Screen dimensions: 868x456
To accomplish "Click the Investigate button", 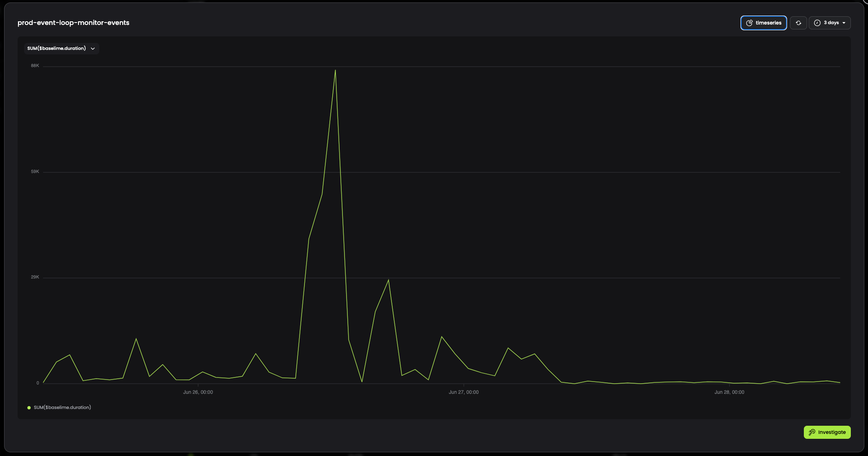I will click(x=827, y=432).
